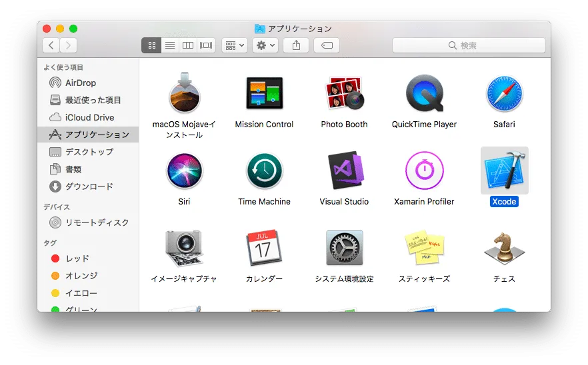Click the Visual Studio name label

click(x=344, y=202)
